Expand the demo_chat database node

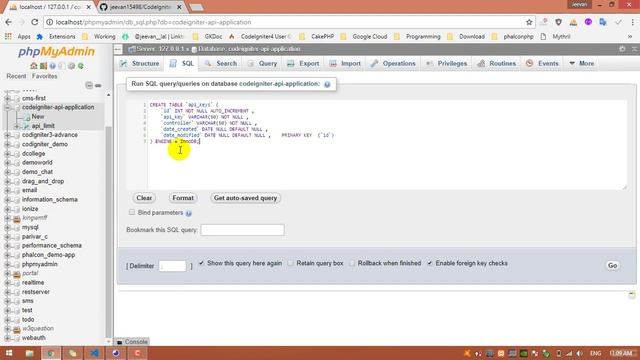pos(7,172)
